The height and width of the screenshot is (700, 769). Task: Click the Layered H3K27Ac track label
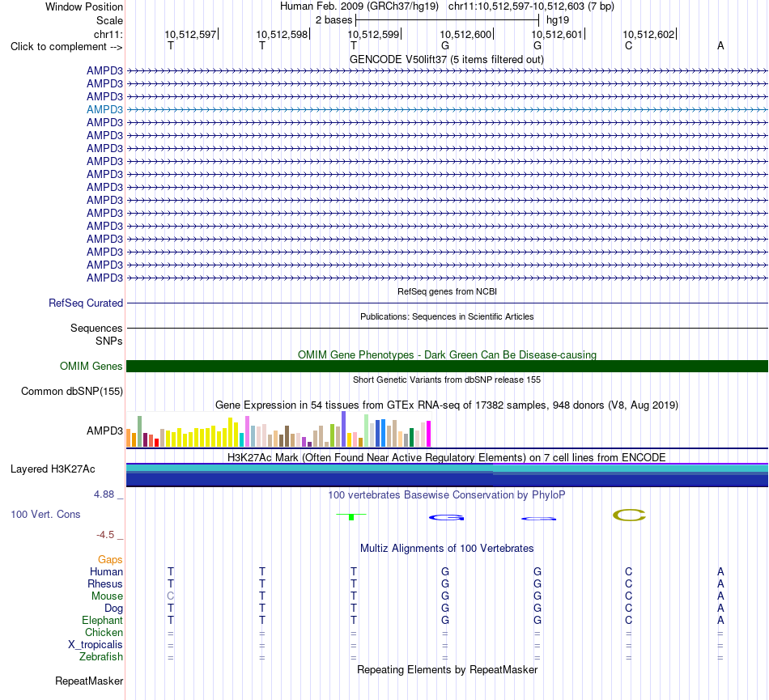tap(53, 469)
